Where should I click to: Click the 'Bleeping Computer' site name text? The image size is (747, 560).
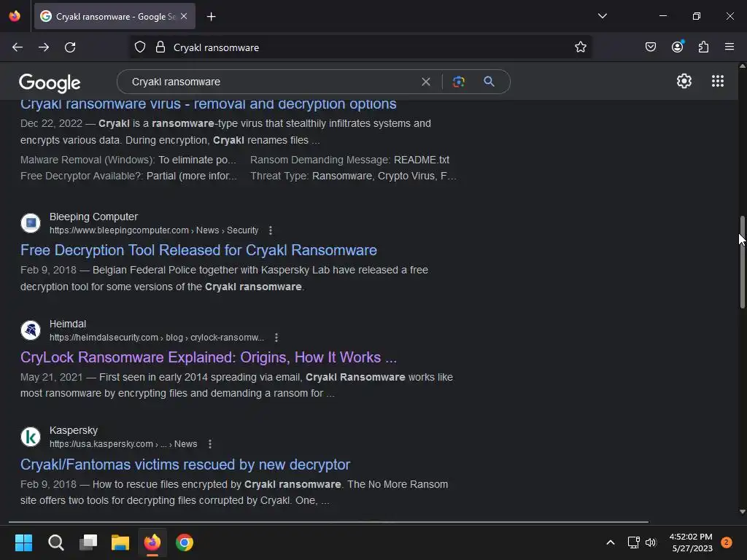click(x=93, y=217)
